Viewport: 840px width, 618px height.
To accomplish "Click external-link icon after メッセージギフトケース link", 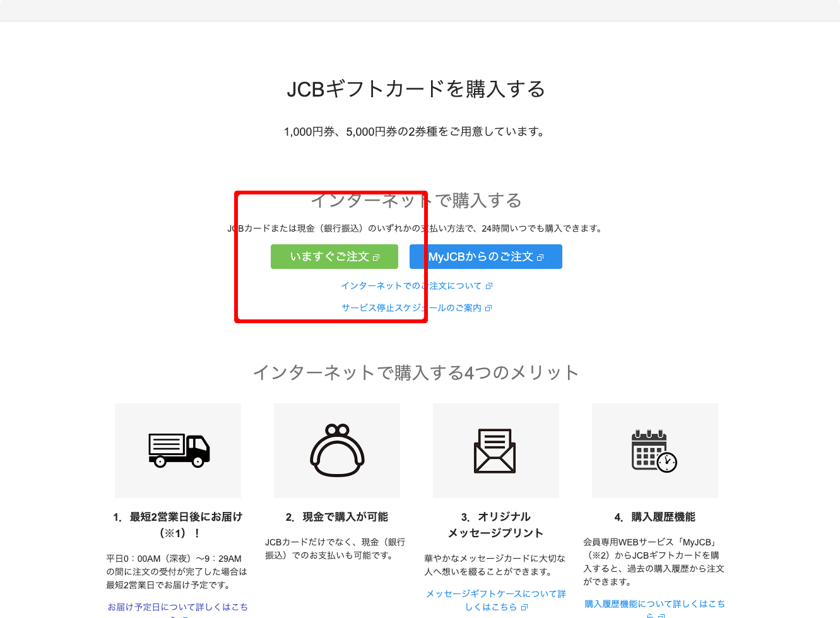I will click(524, 607).
